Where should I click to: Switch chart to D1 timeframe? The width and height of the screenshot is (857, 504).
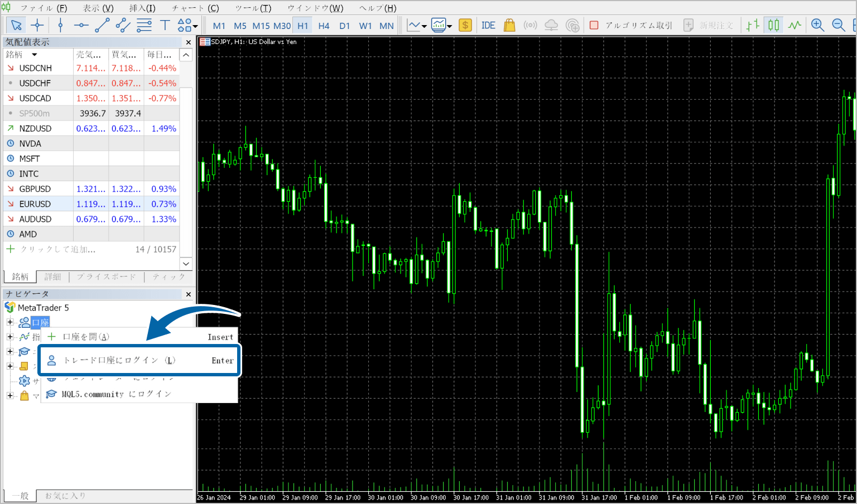(x=345, y=26)
